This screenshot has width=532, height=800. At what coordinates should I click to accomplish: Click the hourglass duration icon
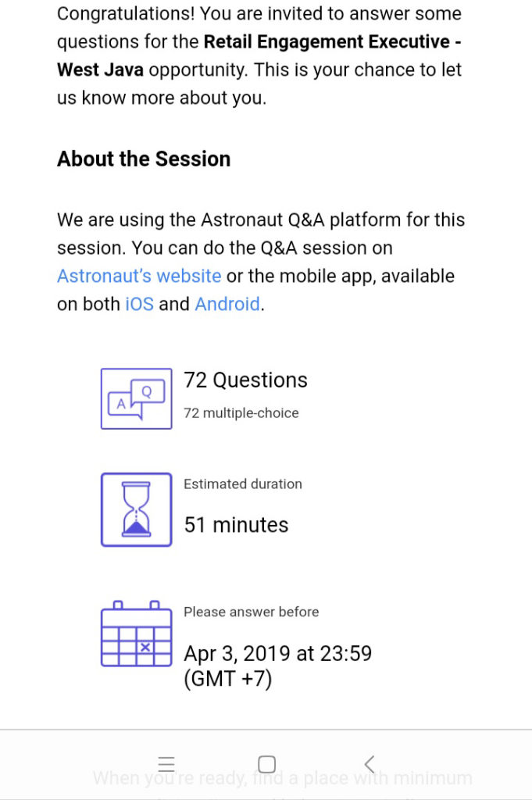pos(136,509)
